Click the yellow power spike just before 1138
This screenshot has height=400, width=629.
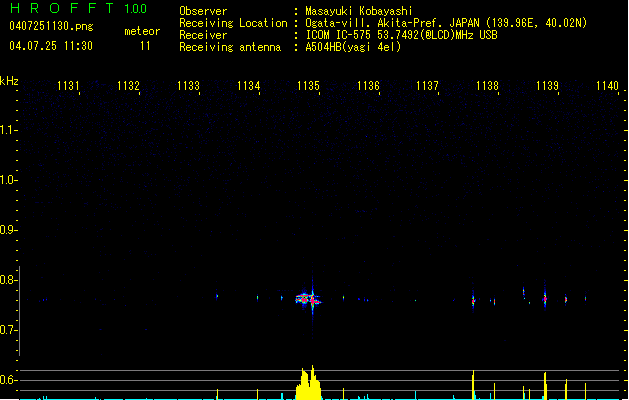pyautogui.click(x=473, y=384)
